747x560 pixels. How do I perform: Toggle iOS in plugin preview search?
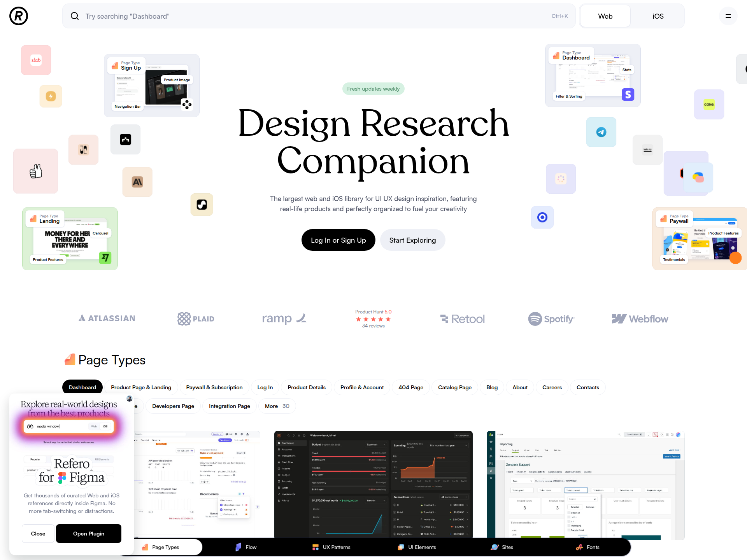[105, 426]
